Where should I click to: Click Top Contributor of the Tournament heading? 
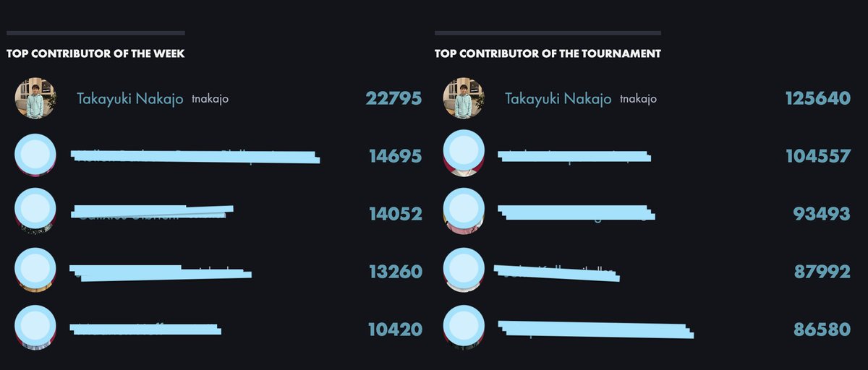click(x=548, y=53)
